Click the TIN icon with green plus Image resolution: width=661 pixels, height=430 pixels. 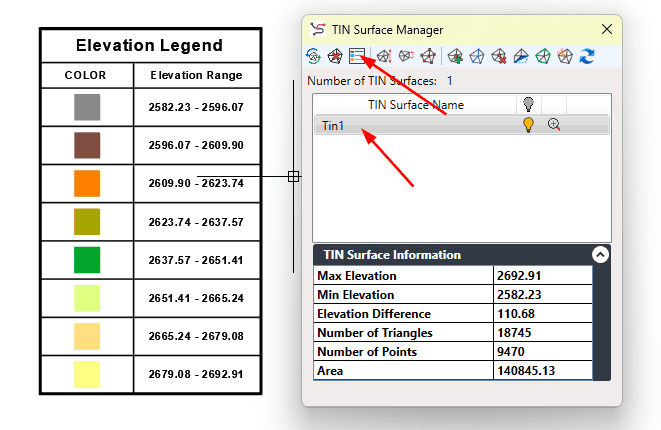pos(455,57)
